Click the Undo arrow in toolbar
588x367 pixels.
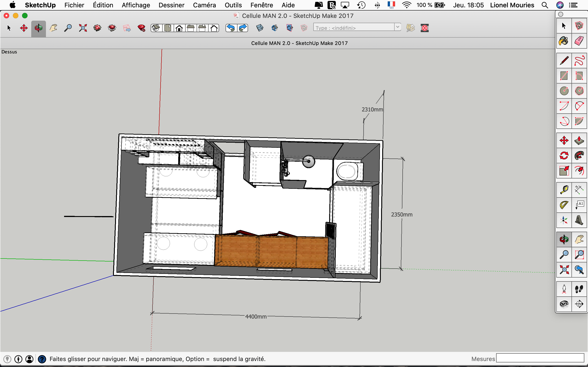click(231, 28)
